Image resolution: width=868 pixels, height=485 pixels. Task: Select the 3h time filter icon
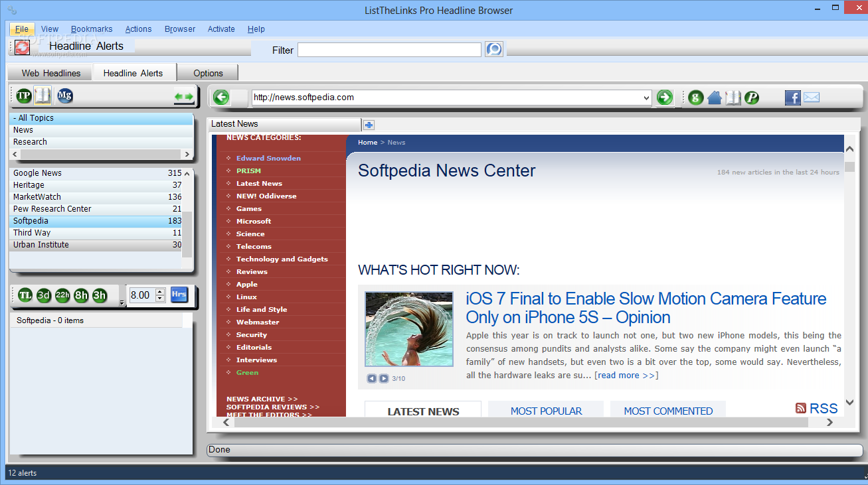100,295
